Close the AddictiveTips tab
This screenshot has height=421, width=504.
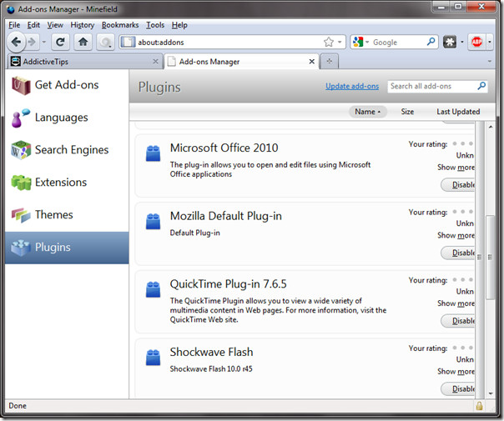click(x=155, y=62)
